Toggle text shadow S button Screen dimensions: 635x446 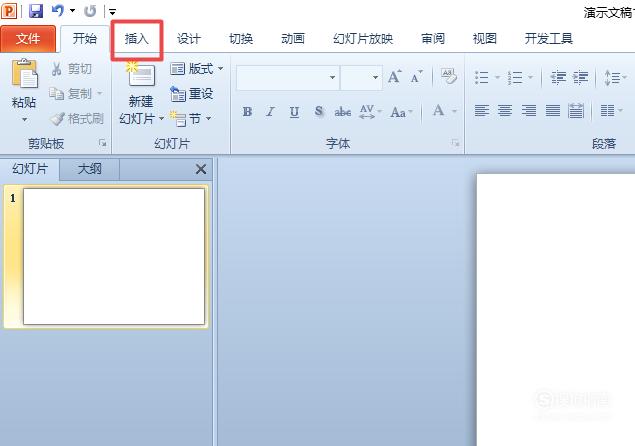[319, 111]
